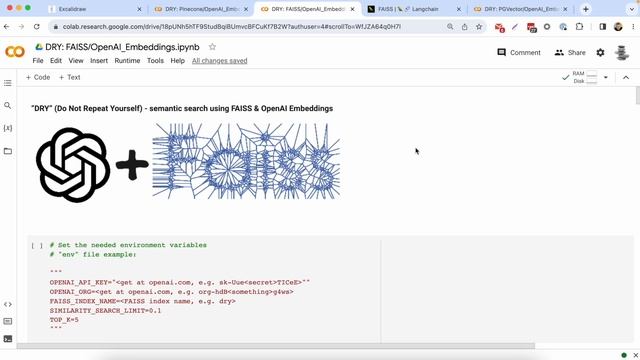Reload the page with refresh icon

point(37,27)
